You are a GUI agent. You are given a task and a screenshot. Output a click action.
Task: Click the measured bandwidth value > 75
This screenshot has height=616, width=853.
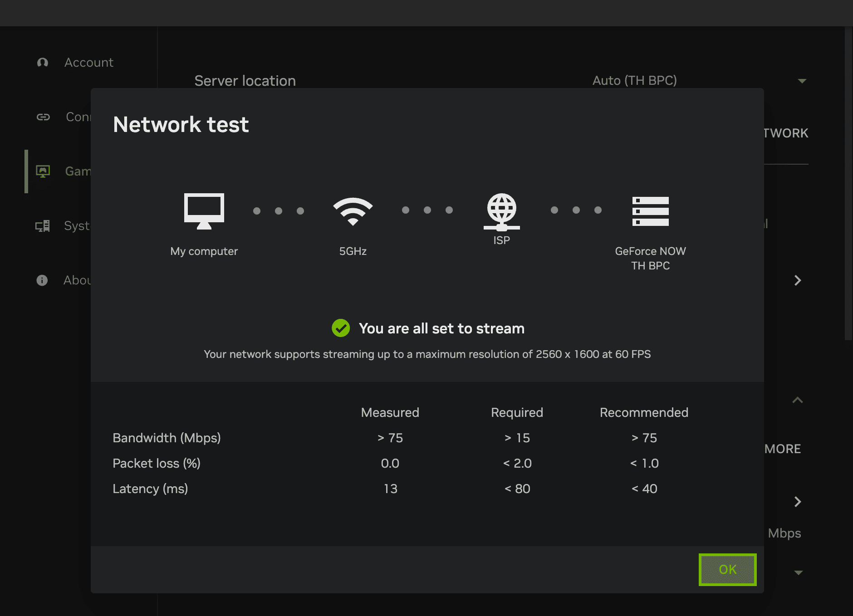[390, 438]
